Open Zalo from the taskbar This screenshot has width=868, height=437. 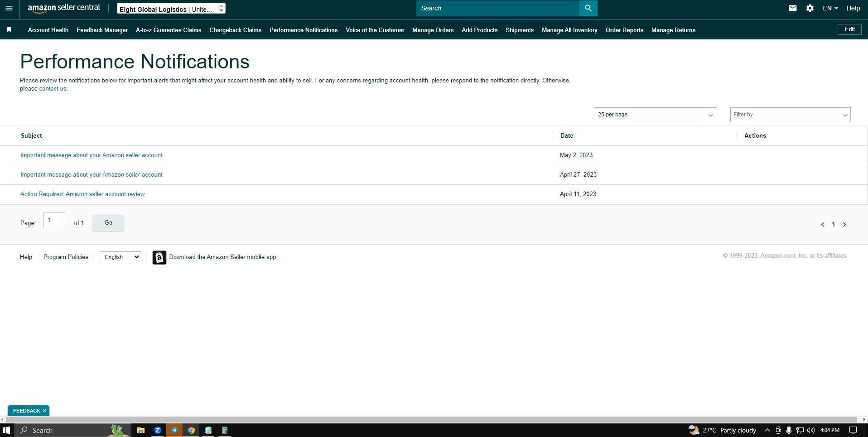coord(157,430)
